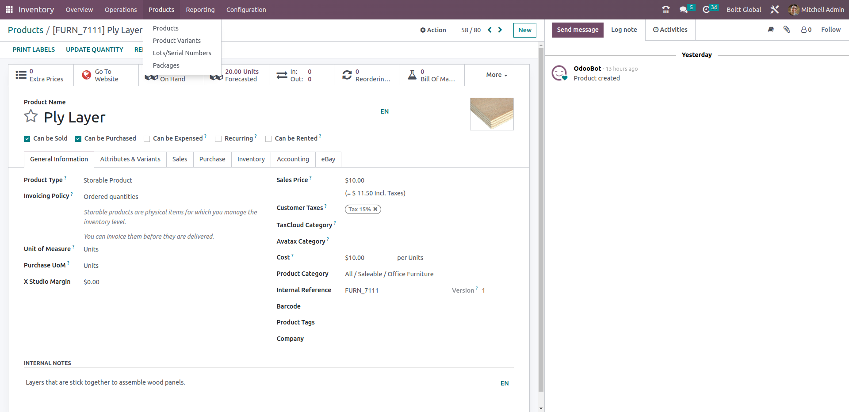Toggle Can be Sold checkbox
The height and width of the screenshot is (412, 849).
27,139
